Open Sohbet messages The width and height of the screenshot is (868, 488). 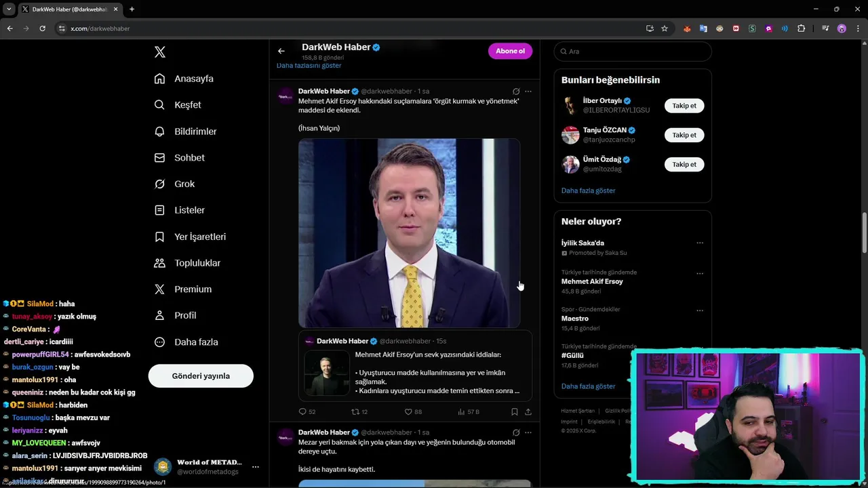coord(179,158)
